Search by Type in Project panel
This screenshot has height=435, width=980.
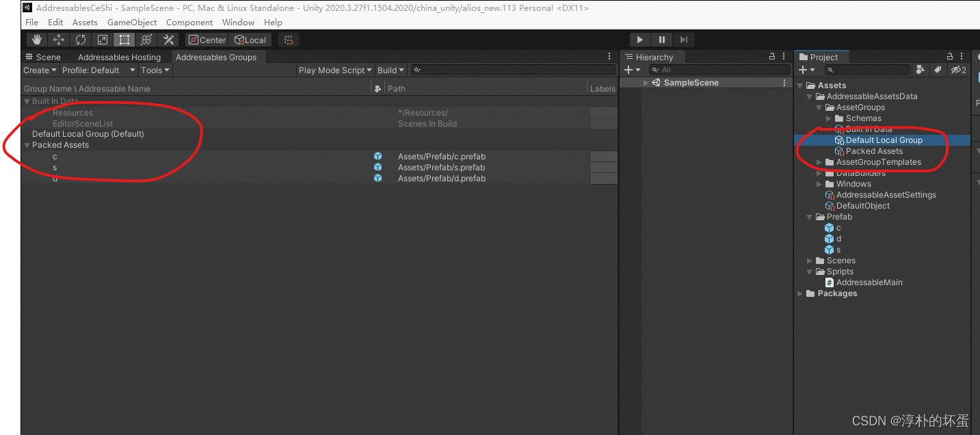click(921, 70)
